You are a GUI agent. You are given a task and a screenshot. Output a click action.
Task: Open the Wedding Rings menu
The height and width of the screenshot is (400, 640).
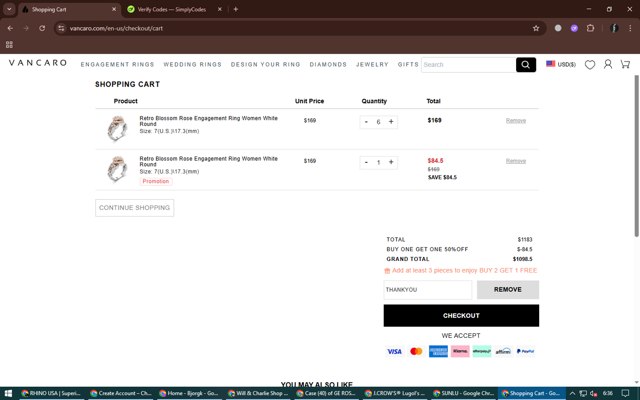pyautogui.click(x=193, y=64)
